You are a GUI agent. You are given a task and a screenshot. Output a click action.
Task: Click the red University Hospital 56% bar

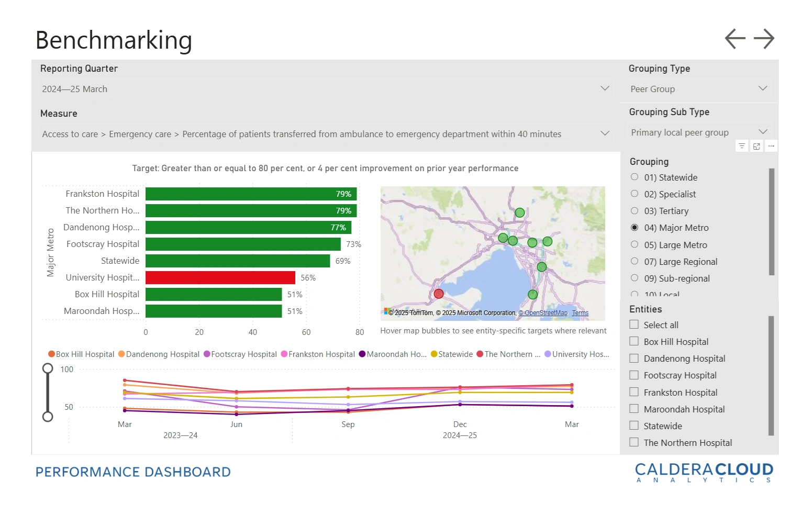tap(220, 277)
